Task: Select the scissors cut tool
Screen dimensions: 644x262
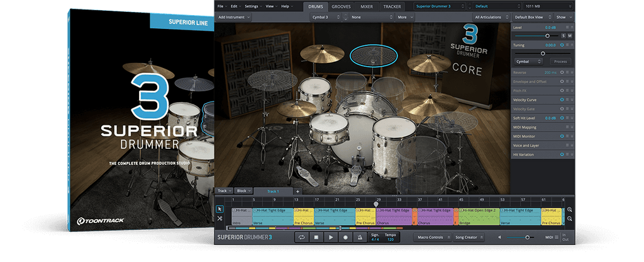Action: (x=219, y=219)
